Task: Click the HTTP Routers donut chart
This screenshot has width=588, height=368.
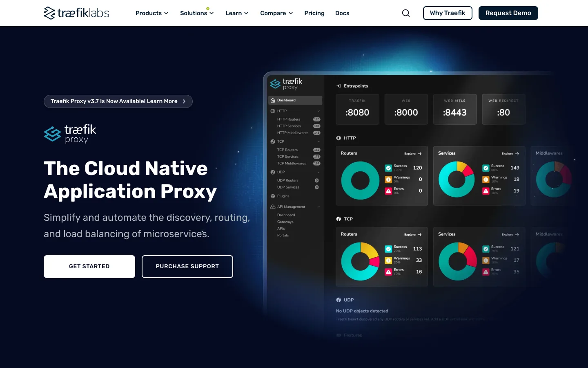Action: click(x=361, y=180)
